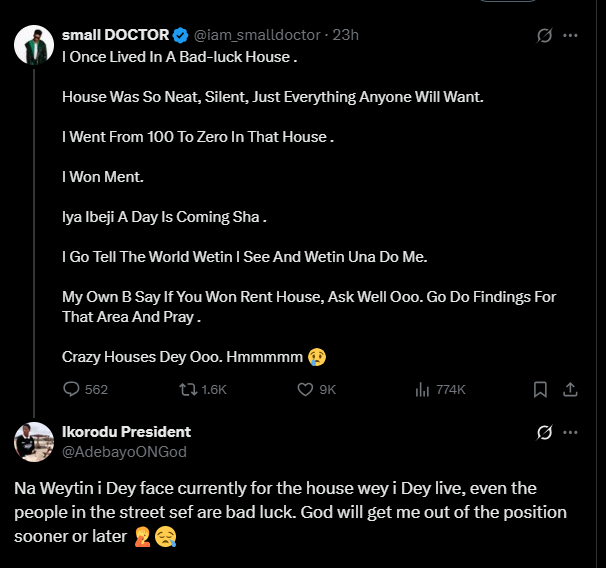Open more options for small DOCTOR's post

pos(571,35)
